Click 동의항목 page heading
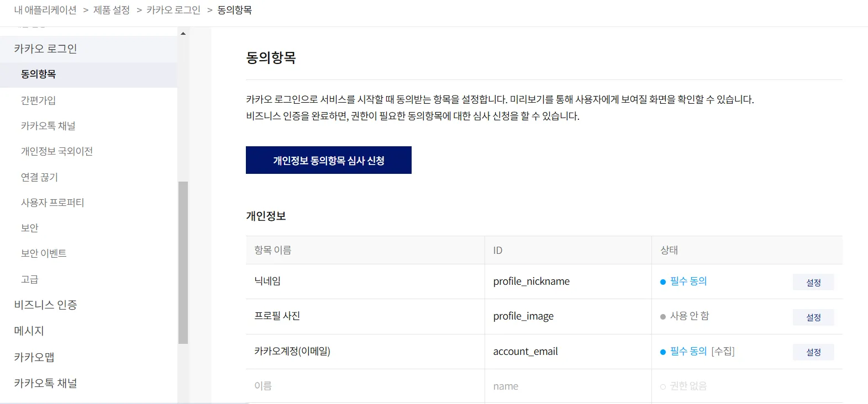Screen dimensions: 868x404 (271, 57)
